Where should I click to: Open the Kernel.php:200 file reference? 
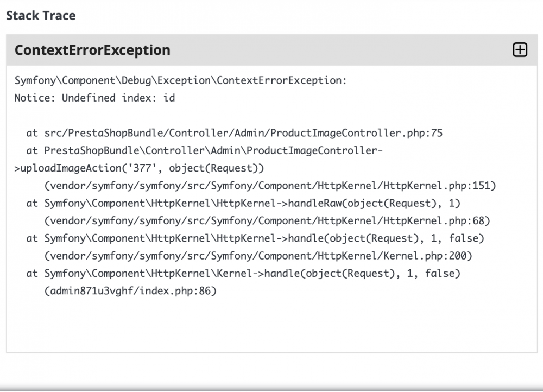[258, 256]
